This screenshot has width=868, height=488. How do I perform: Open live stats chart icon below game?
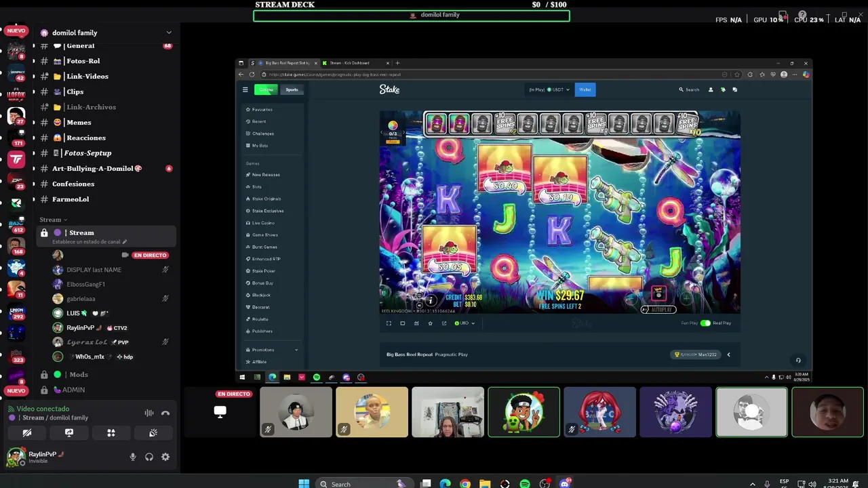coord(416,323)
